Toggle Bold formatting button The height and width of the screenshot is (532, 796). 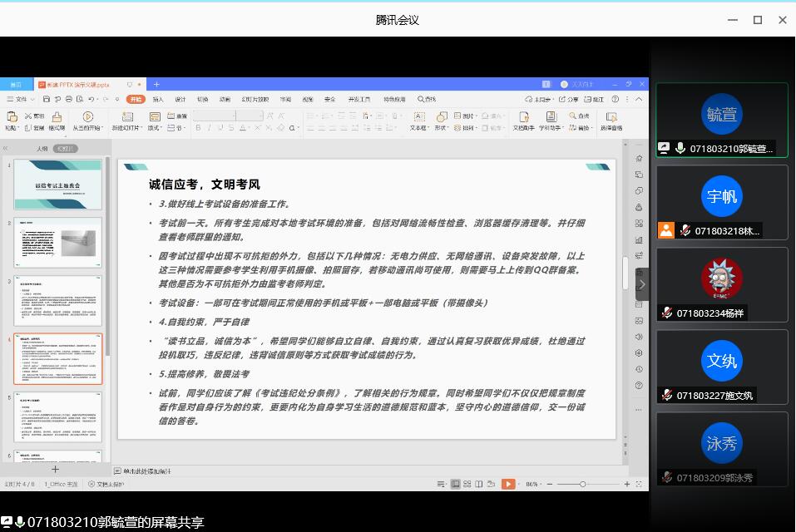pos(199,128)
